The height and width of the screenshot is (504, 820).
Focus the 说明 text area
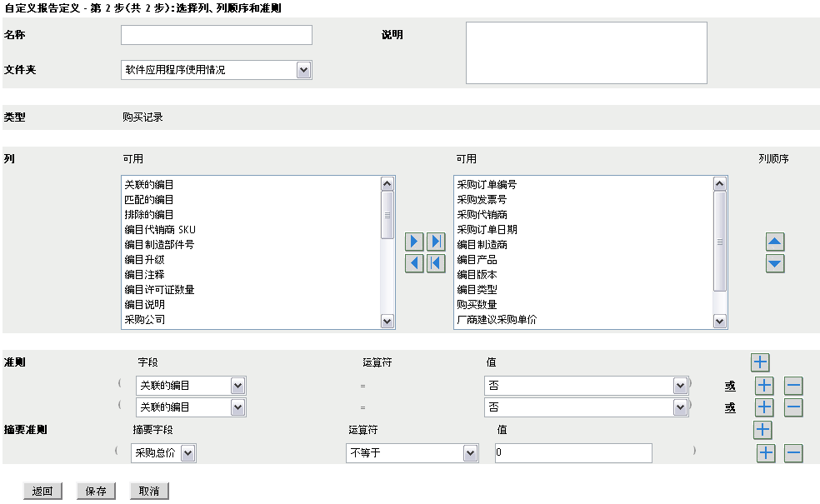586,52
